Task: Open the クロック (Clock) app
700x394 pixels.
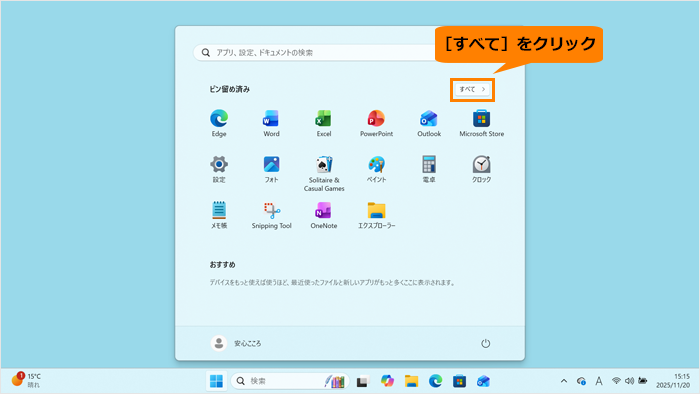Action: click(481, 169)
